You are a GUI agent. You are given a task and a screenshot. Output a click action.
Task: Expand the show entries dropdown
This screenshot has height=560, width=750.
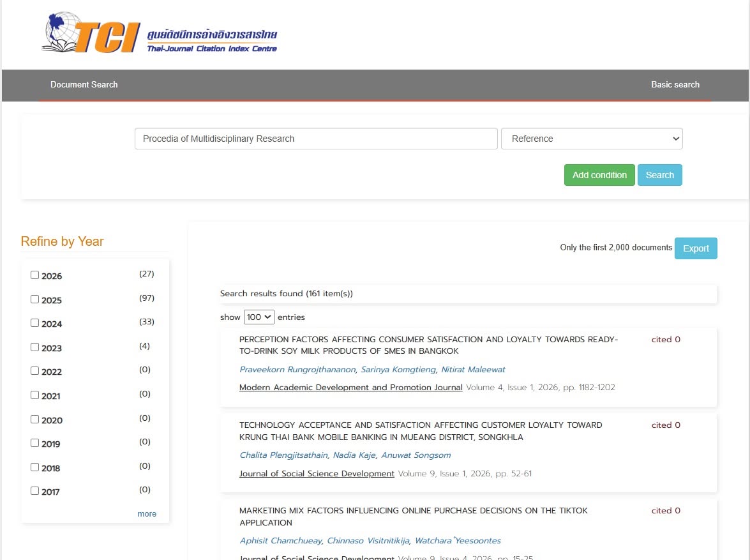click(259, 317)
